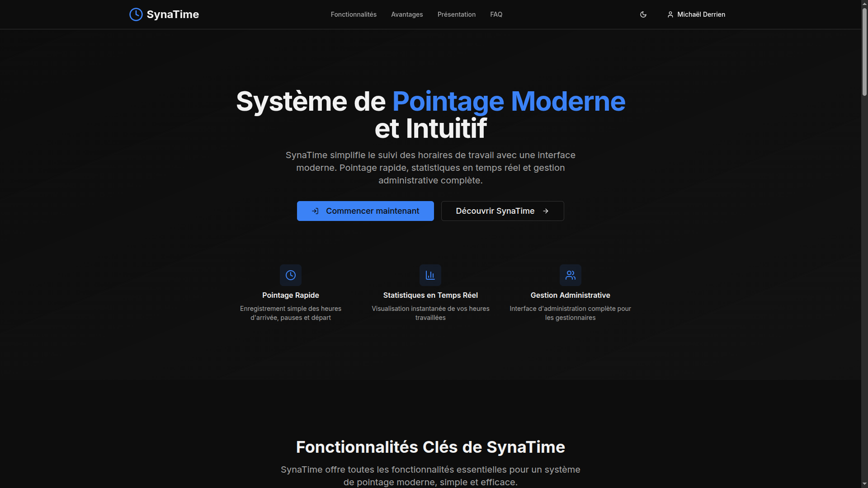
Task: Open Gestion Administrative via its users icon
Action: 570,275
